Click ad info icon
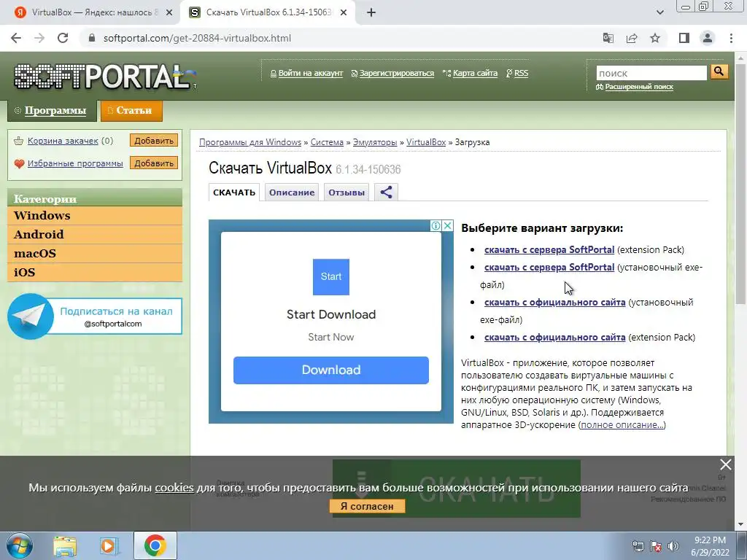 [436, 226]
